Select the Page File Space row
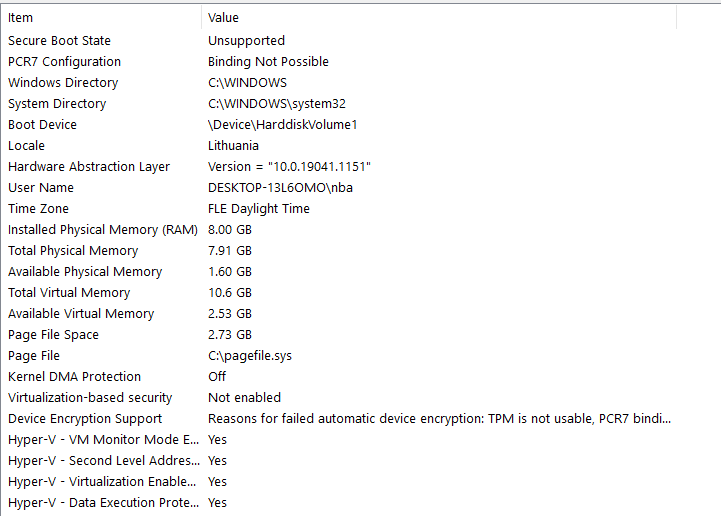This screenshot has height=516, width=721. coord(53,335)
